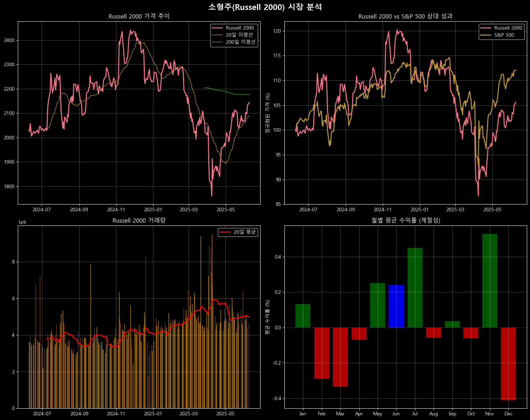Image resolution: width=530 pixels, height=420 pixels.
Task: Click the 200일 이평선 legend entry
Action: click(241, 42)
